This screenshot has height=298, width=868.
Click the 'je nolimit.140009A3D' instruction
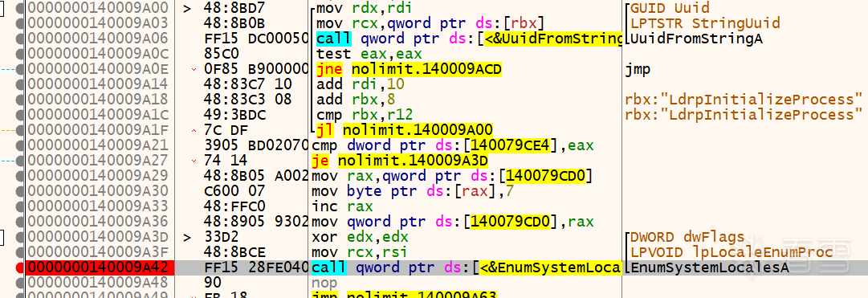point(401,161)
